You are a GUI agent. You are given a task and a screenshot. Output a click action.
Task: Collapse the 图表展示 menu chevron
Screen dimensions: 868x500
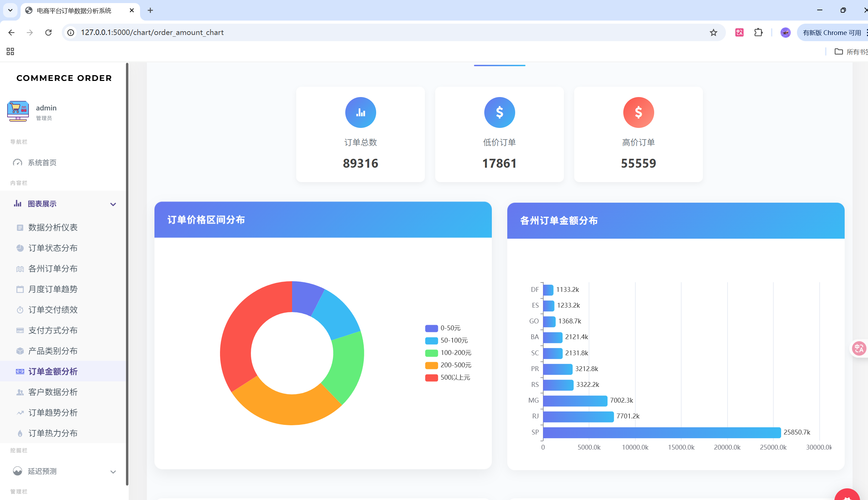coord(113,204)
